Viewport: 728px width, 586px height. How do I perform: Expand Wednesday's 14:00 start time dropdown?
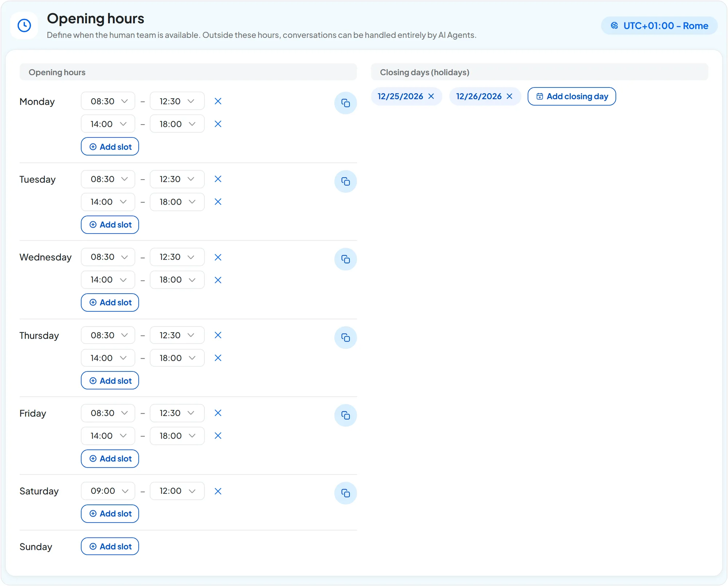[x=108, y=280]
